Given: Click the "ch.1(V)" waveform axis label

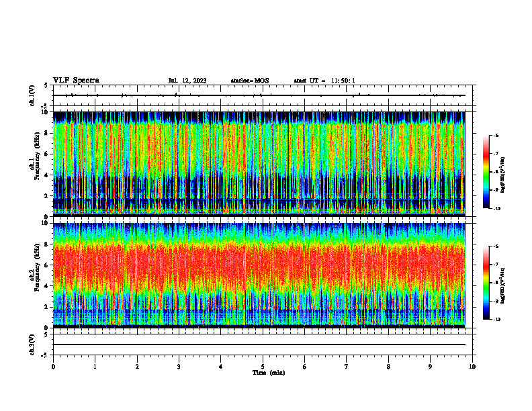Looking at the screenshot, I should coord(32,95).
